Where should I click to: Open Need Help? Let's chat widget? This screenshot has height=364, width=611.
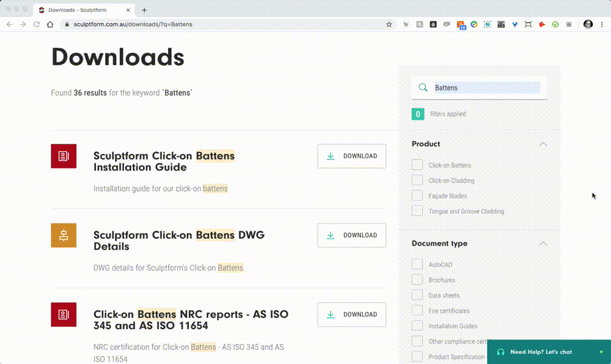549,352
